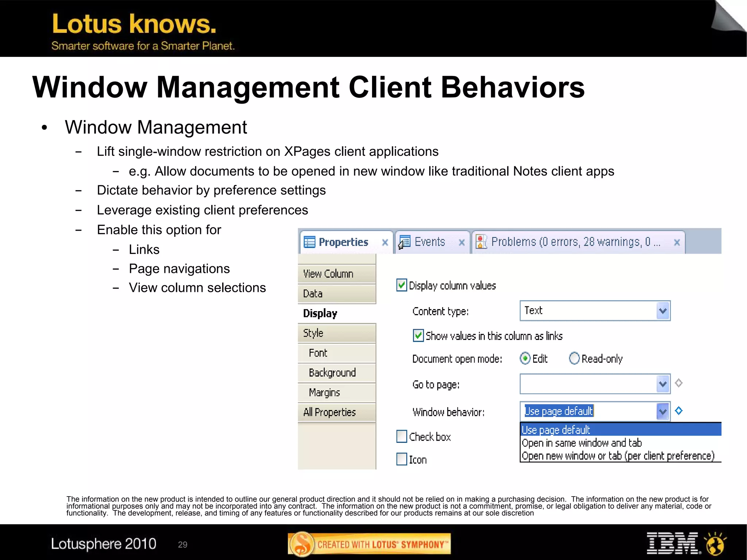The height and width of the screenshot is (560, 747).
Task: Choose Open in same window and tab
Action: [620, 443]
